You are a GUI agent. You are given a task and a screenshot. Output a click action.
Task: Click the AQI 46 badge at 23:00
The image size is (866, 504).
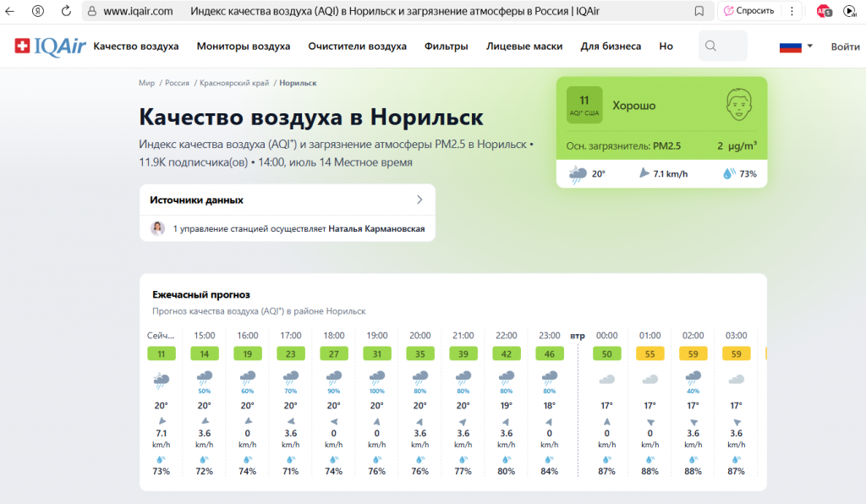(550, 353)
